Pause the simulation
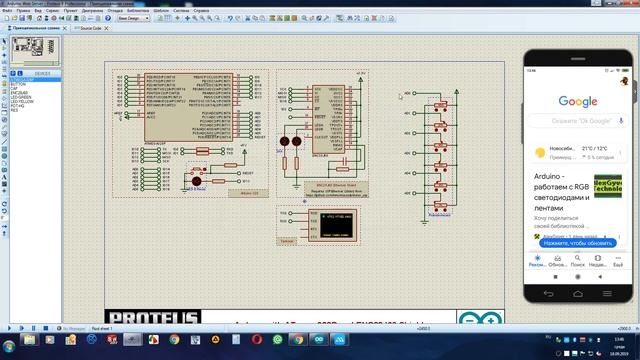Screen dimensions: 640x360 [33, 328]
